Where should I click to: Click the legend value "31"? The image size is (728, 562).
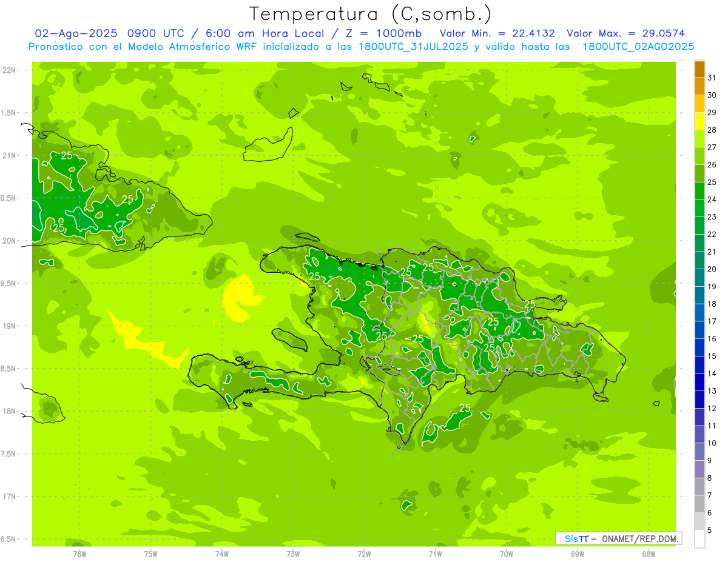coord(712,78)
